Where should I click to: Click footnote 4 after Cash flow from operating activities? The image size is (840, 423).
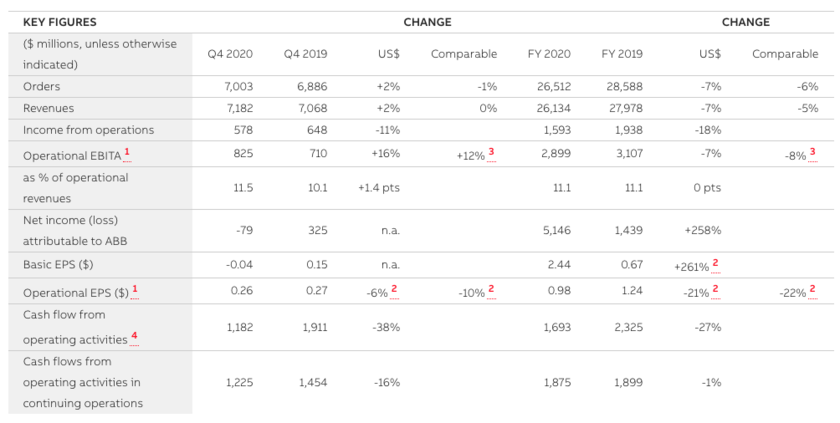[x=134, y=337]
